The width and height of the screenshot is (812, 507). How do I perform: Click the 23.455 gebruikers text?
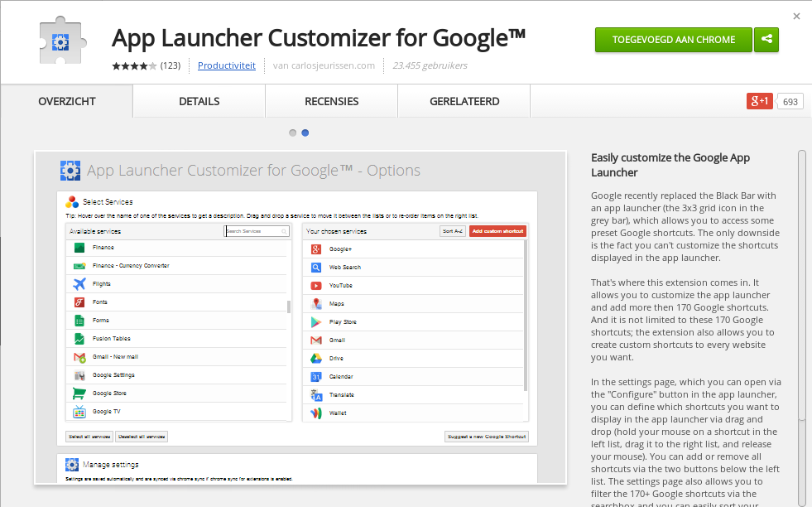coord(430,65)
